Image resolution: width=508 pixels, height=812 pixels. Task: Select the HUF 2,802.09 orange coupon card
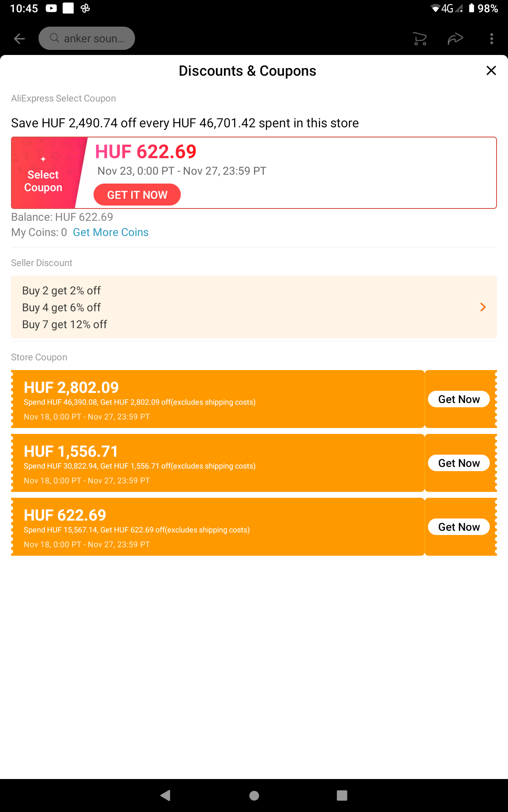[218, 399]
